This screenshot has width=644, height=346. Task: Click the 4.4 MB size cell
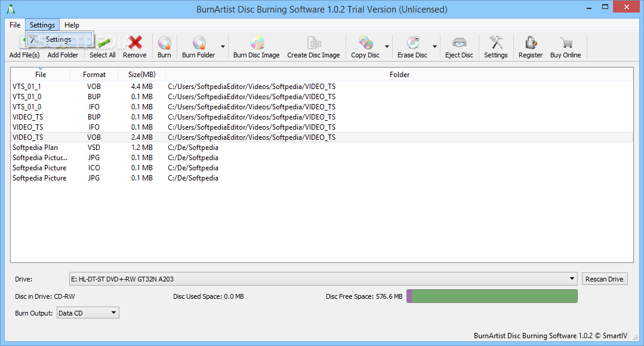(141, 87)
